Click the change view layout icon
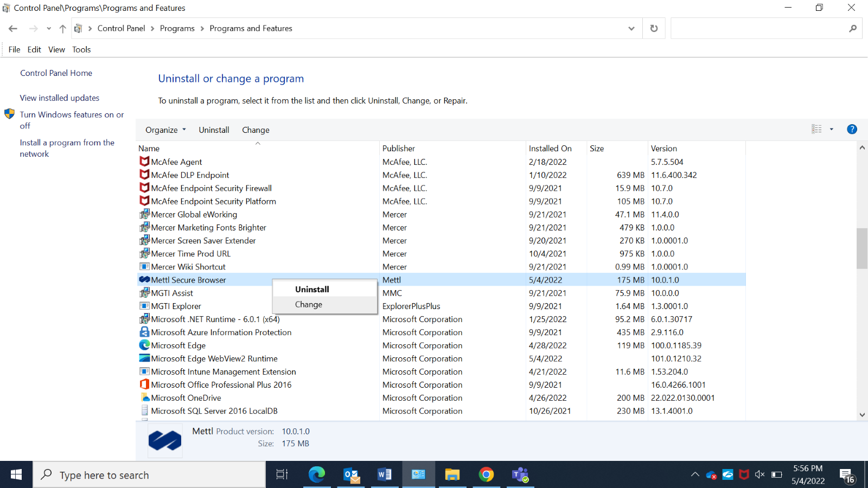The height and width of the screenshot is (488, 868). (x=816, y=129)
